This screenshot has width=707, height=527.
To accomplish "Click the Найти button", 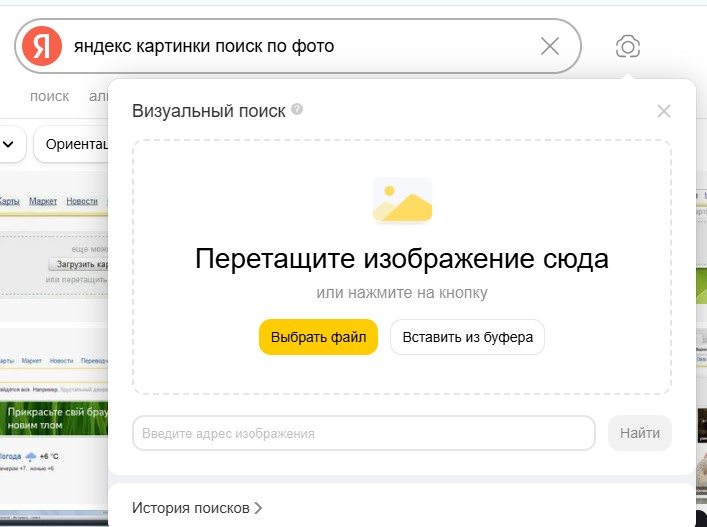I will 639,433.
